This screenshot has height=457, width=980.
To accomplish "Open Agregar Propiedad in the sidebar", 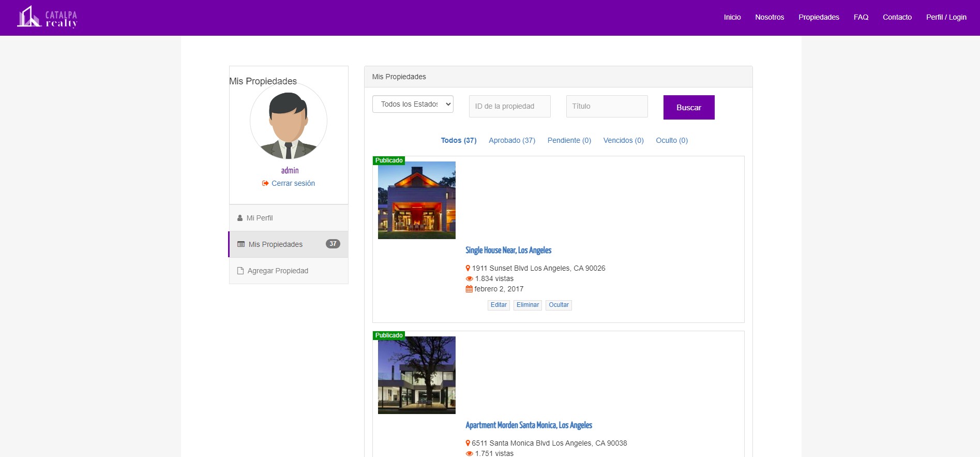I will click(289, 271).
